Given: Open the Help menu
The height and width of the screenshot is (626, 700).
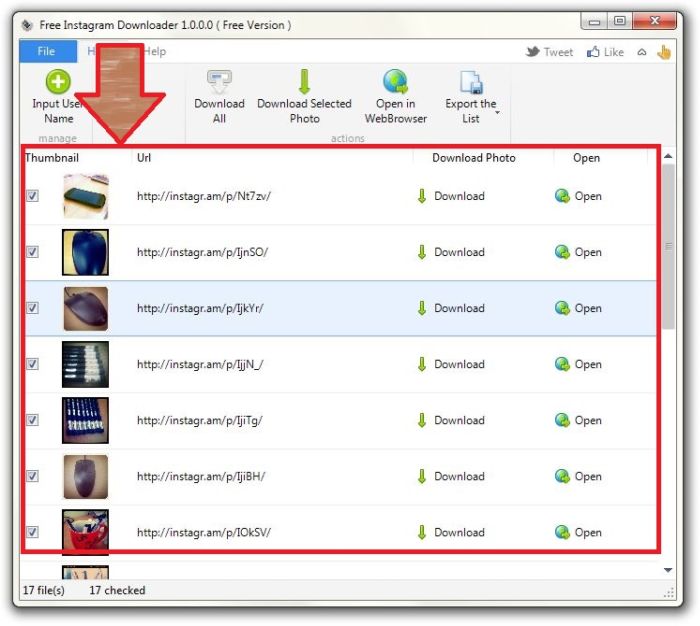Looking at the screenshot, I should (154, 51).
